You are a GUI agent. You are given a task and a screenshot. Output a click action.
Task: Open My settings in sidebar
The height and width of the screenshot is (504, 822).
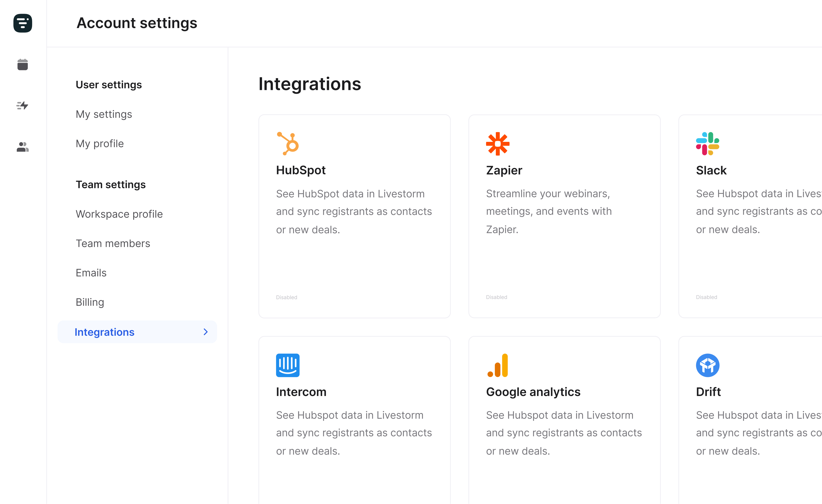tap(104, 114)
